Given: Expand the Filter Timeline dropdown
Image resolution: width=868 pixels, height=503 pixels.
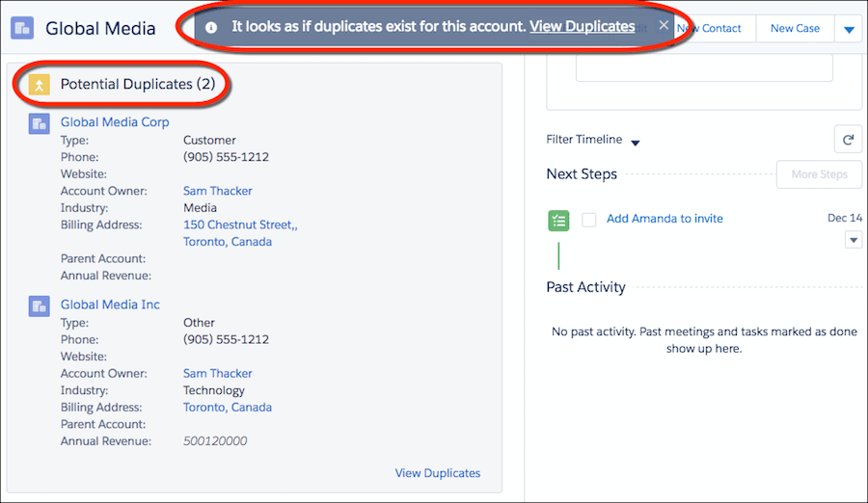Looking at the screenshot, I should tap(636, 143).
